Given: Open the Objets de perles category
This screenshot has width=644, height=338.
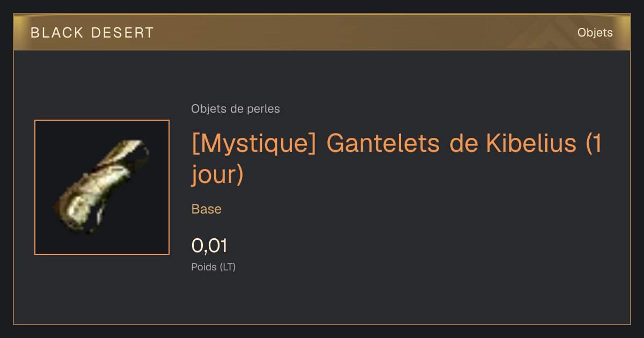Looking at the screenshot, I should 236,109.
